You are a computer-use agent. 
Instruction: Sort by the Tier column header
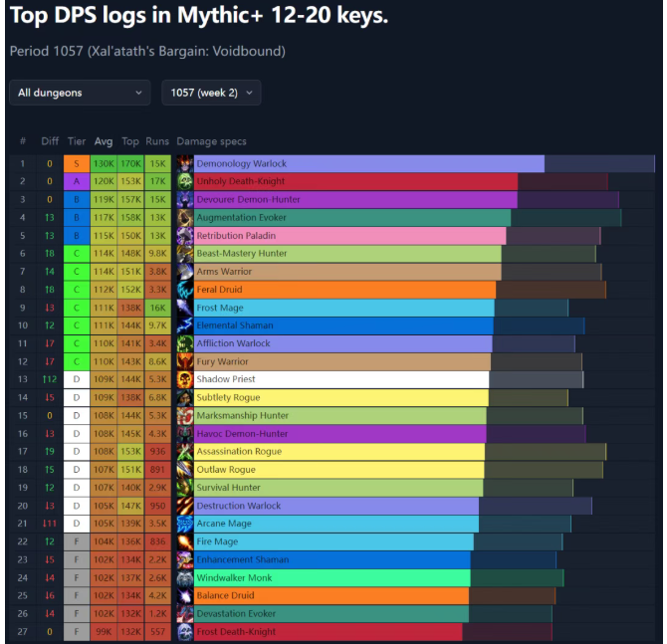77,141
